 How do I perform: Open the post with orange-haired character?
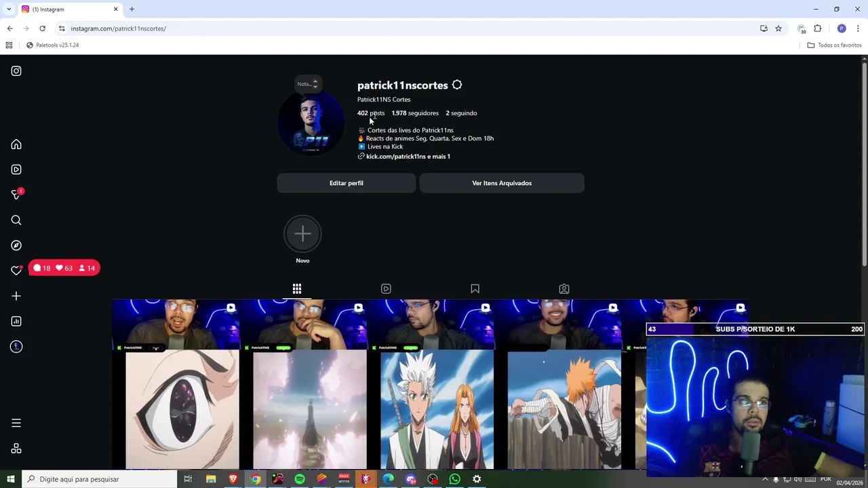coord(557,384)
